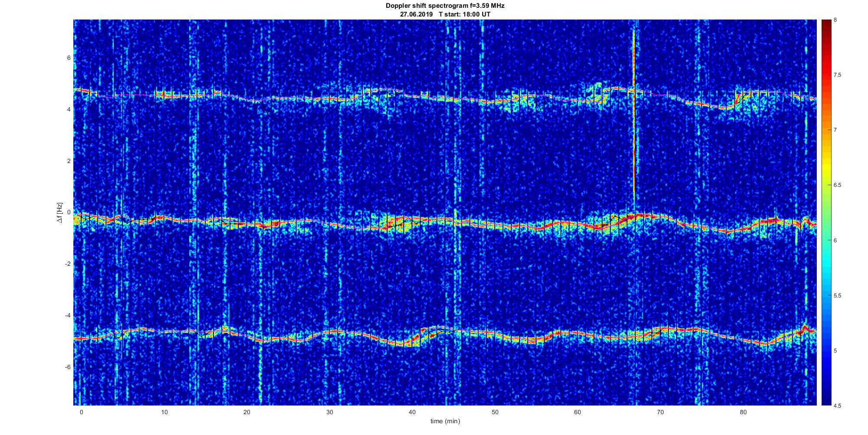Click the colorbar tick label '5.5'
The image size is (868, 435).
pyautogui.click(x=838, y=296)
